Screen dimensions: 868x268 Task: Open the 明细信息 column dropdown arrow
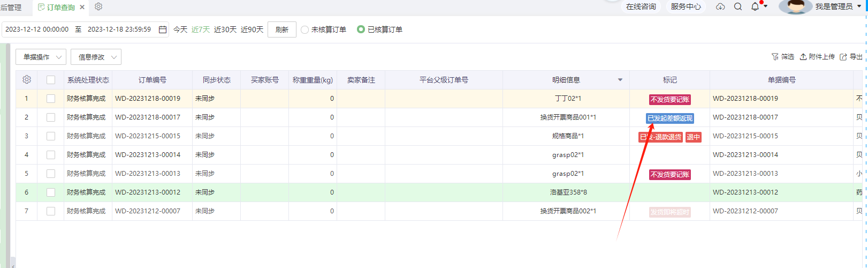(x=620, y=80)
